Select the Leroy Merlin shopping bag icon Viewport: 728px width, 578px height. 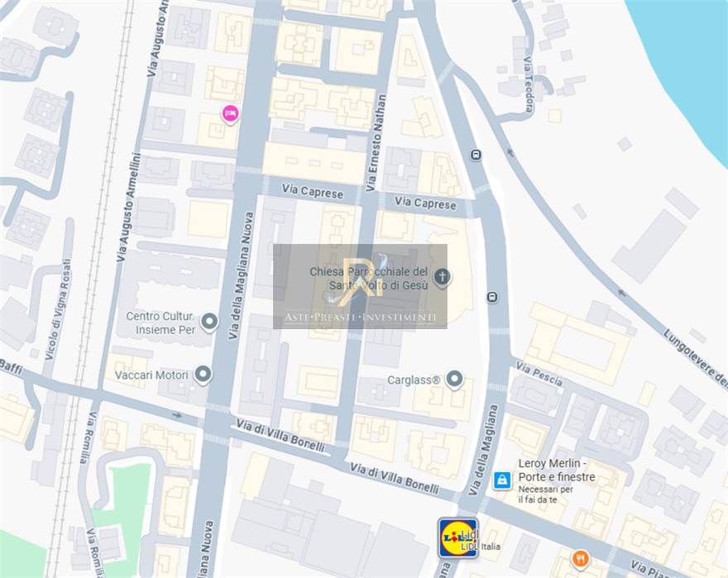[x=501, y=480]
